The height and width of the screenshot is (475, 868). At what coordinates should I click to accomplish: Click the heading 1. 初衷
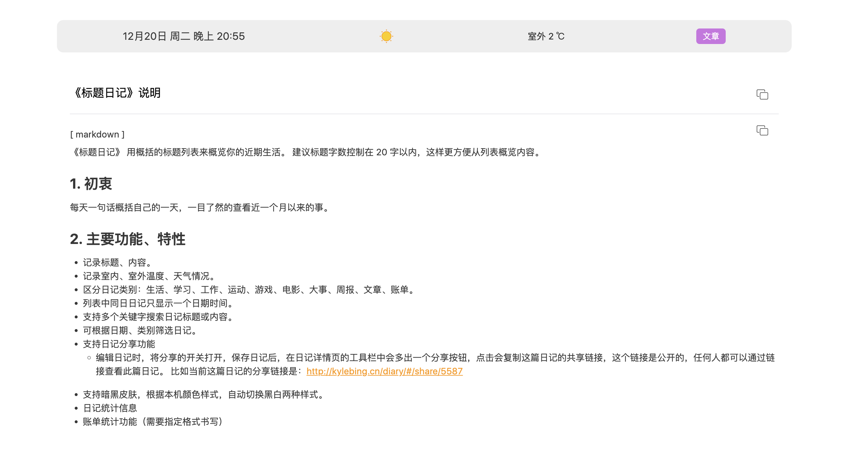coord(91,184)
